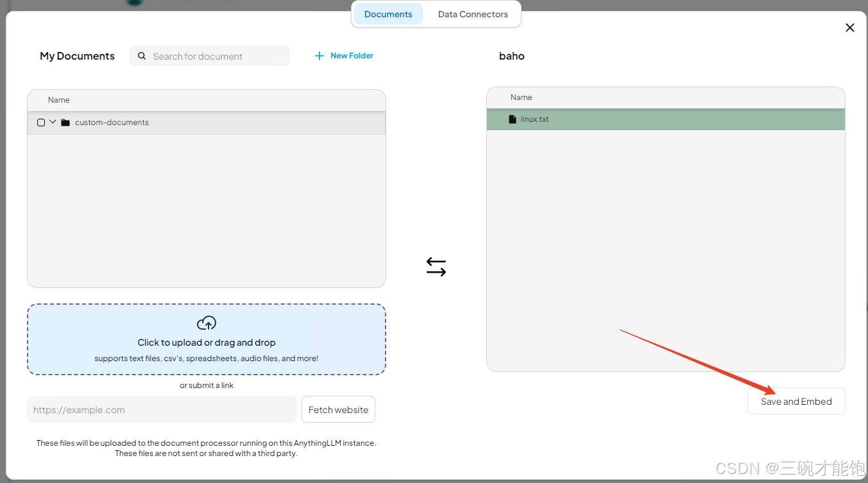
Task: Click the Fetch website button
Action: coord(338,409)
